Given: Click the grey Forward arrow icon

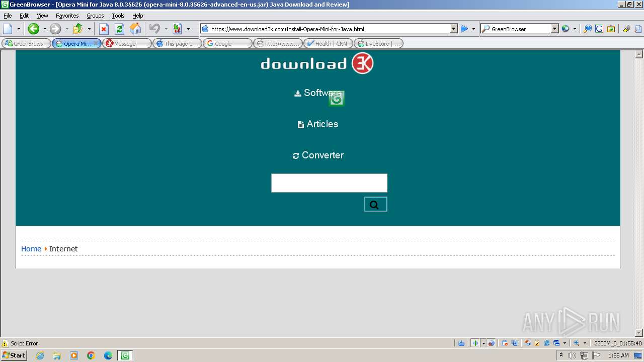Looking at the screenshot, I should coord(55,29).
